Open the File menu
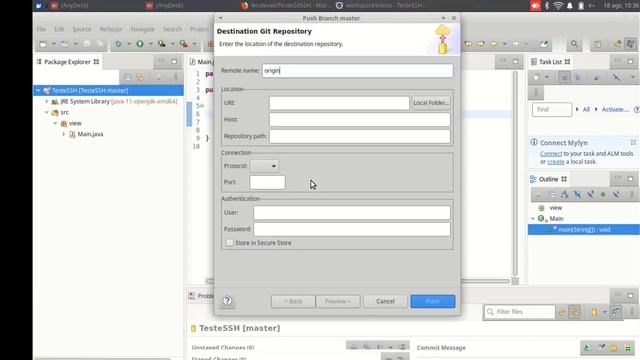The height and width of the screenshot is (360, 640). tap(41, 29)
